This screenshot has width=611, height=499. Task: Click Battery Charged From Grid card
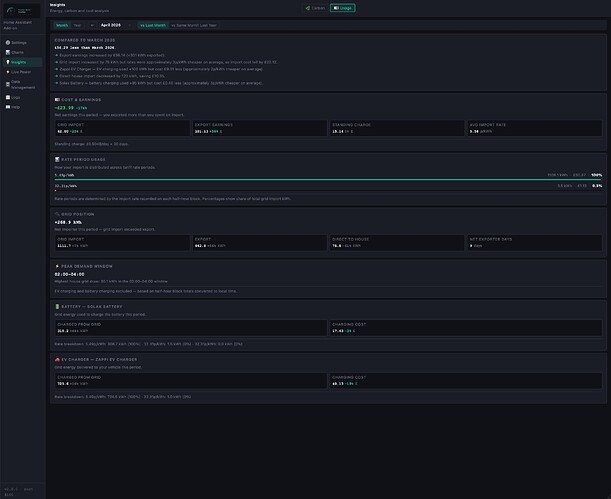[x=191, y=328]
